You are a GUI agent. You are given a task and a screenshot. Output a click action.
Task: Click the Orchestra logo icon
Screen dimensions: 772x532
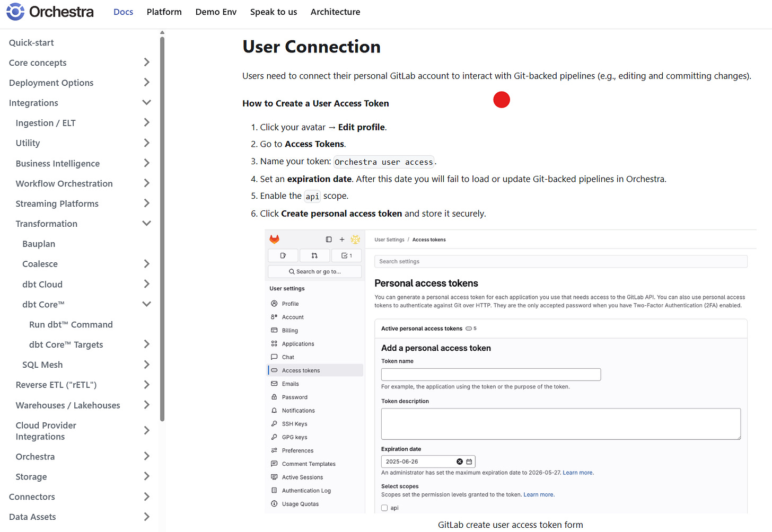(15, 12)
